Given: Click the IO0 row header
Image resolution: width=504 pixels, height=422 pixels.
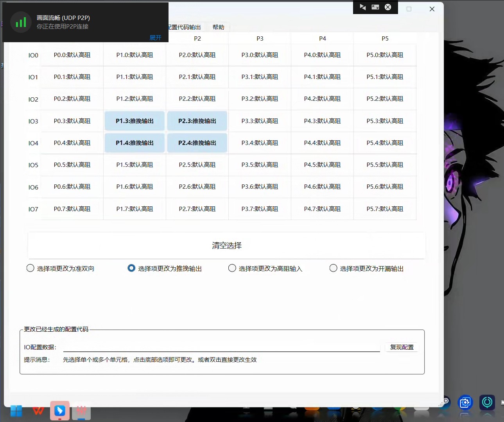Looking at the screenshot, I should pyautogui.click(x=33, y=55).
